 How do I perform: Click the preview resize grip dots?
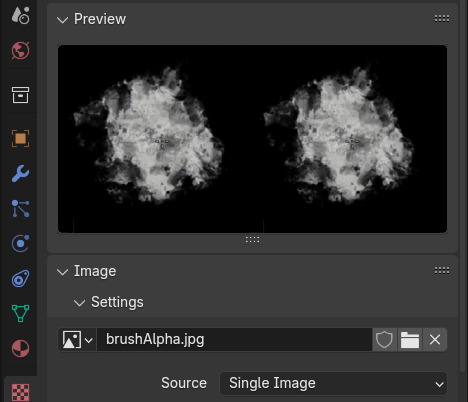(x=252, y=239)
